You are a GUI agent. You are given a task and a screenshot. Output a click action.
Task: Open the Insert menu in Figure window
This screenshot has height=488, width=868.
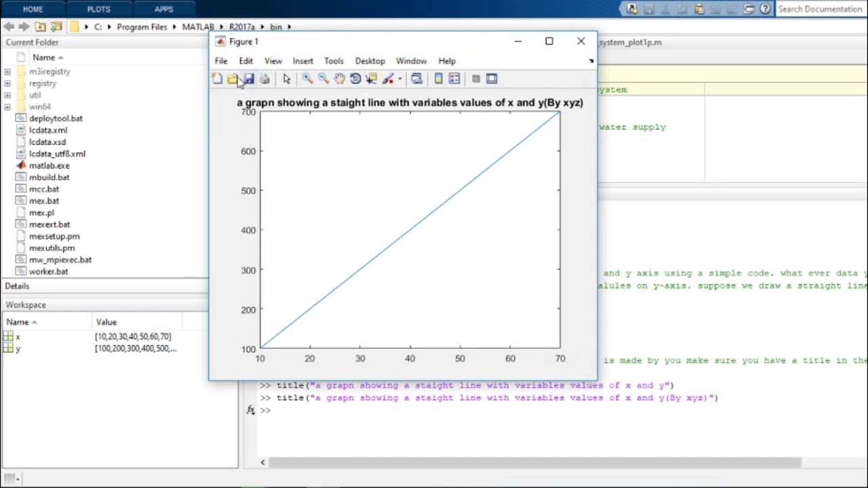pos(303,61)
